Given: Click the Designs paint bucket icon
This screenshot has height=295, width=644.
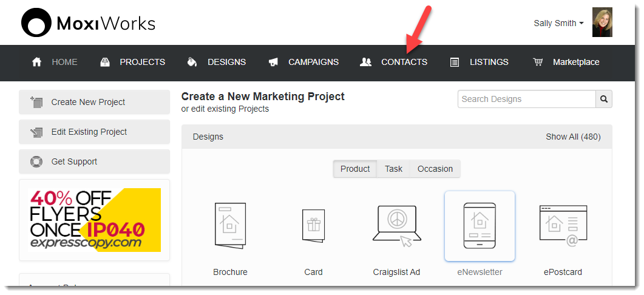Looking at the screenshot, I should pos(192,63).
